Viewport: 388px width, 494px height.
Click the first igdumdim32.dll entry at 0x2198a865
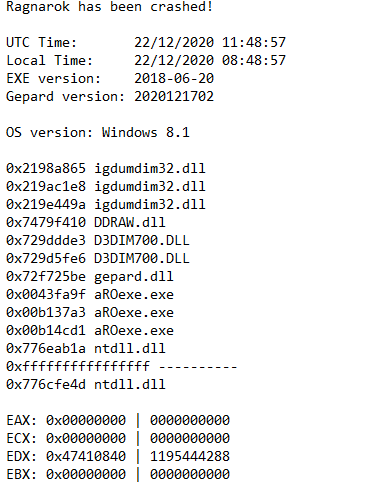106,168
